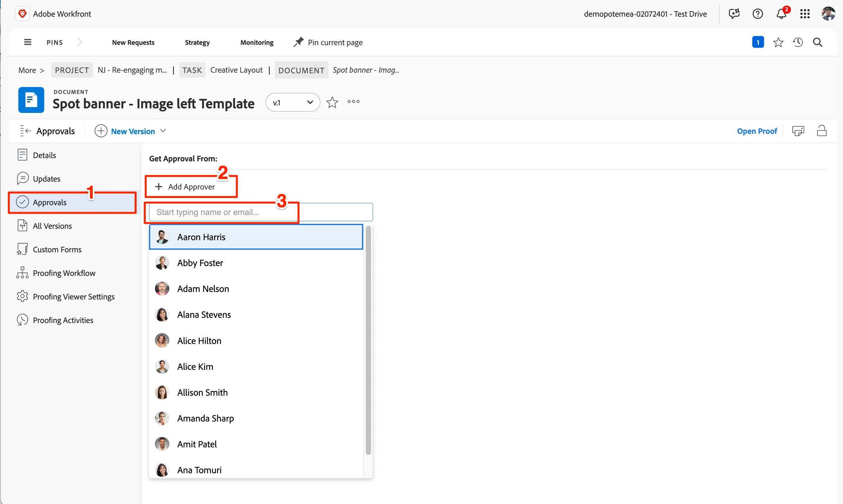The width and height of the screenshot is (843, 504).
Task: Open the Strategy pin
Action: point(197,43)
